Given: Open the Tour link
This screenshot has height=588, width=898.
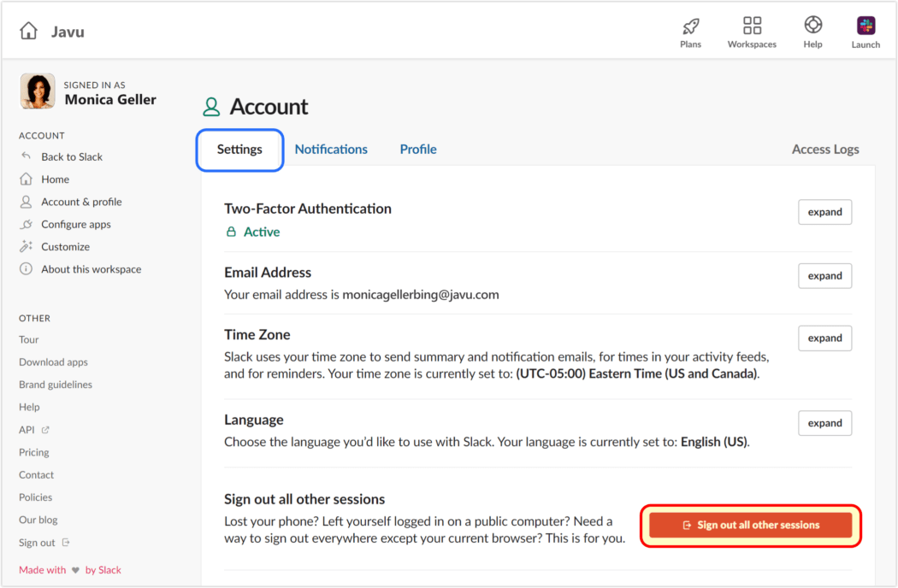Looking at the screenshot, I should 28,339.
